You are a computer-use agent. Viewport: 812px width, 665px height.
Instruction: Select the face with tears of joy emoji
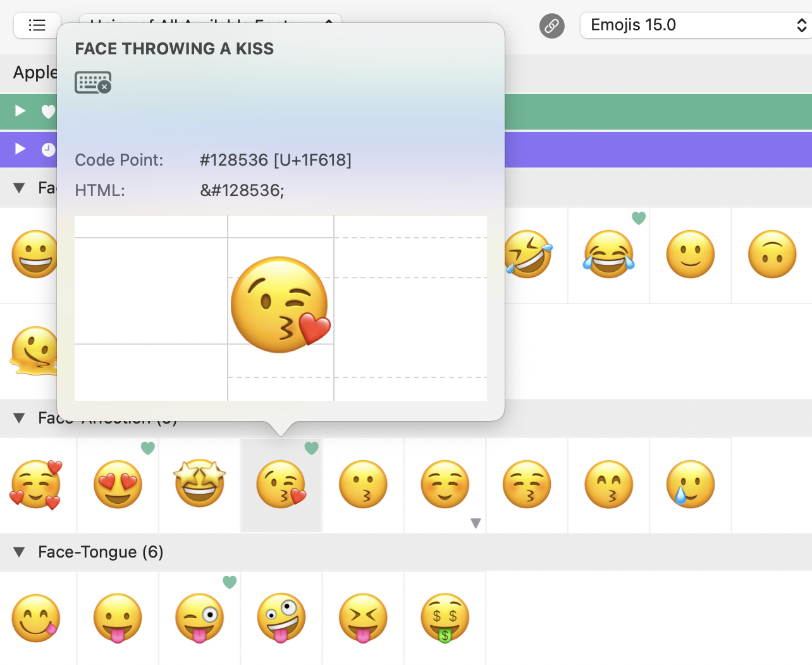608,255
